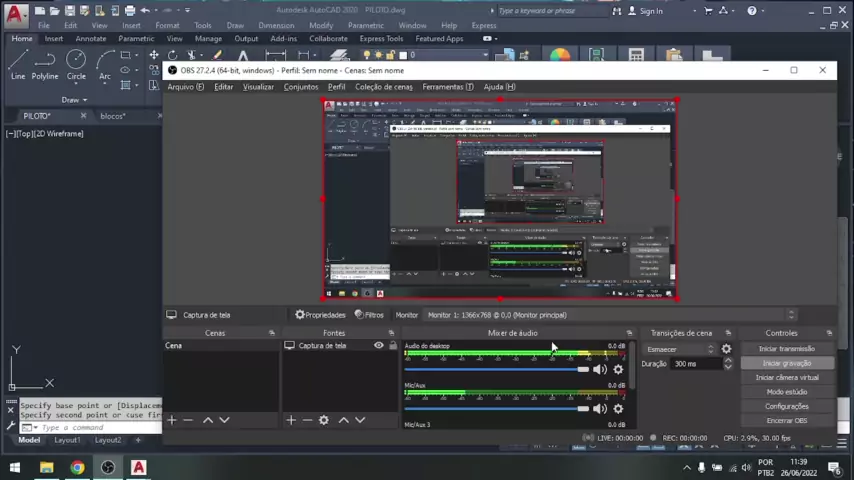Open the Esmaecer transition dropdown

[x=680, y=349]
